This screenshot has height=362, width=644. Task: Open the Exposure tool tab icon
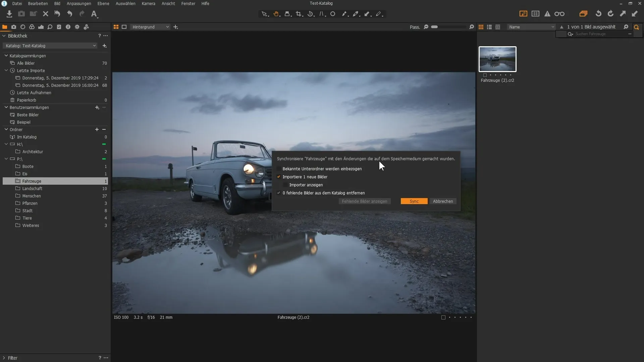pyautogui.click(x=41, y=27)
